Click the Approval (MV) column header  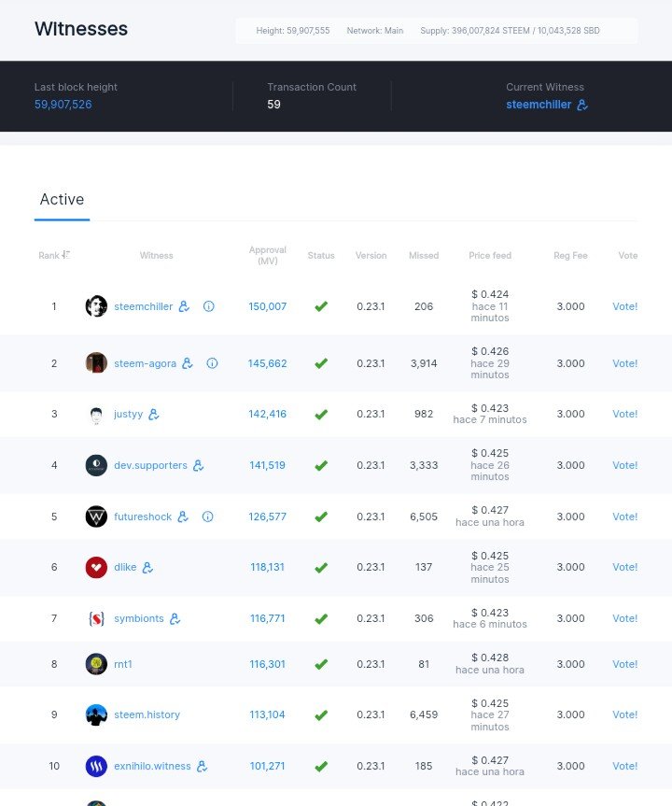[267, 255]
